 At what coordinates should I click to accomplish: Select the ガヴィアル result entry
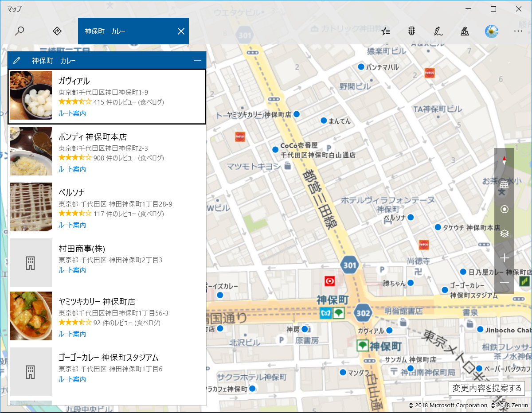pyautogui.click(x=106, y=96)
